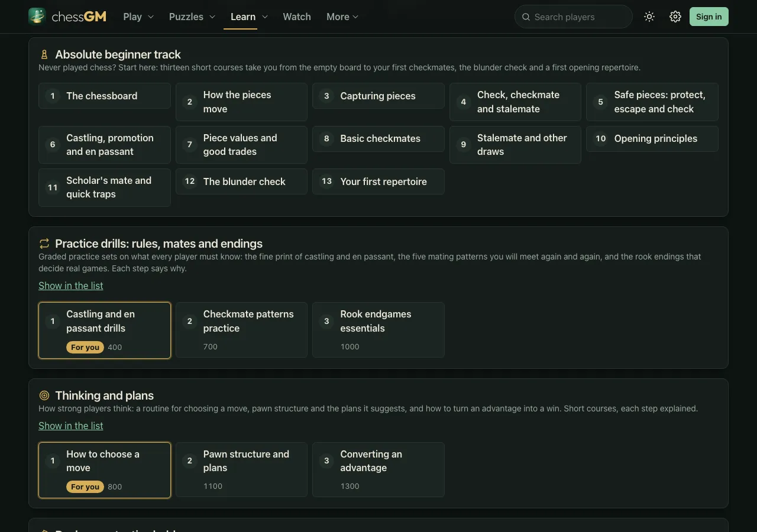The image size is (757, 532).
Task: Open the Play dropdown menu
Action: (138, 17)
